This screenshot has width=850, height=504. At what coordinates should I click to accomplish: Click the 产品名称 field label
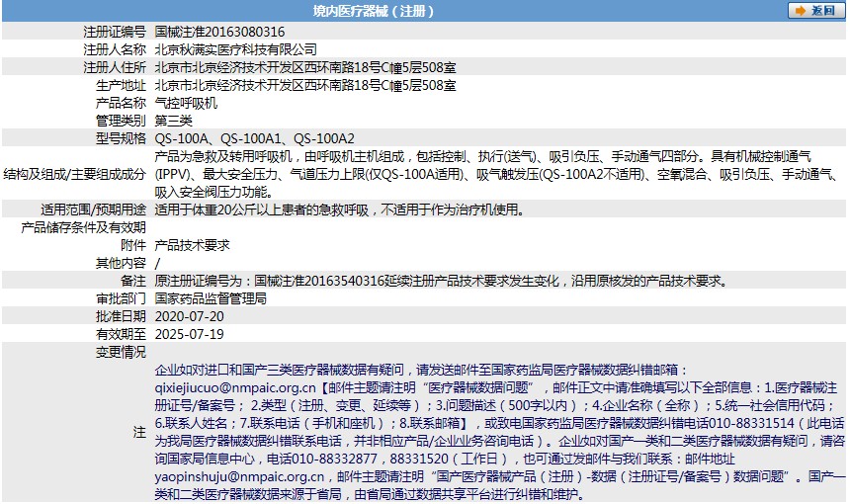(121, 103)
